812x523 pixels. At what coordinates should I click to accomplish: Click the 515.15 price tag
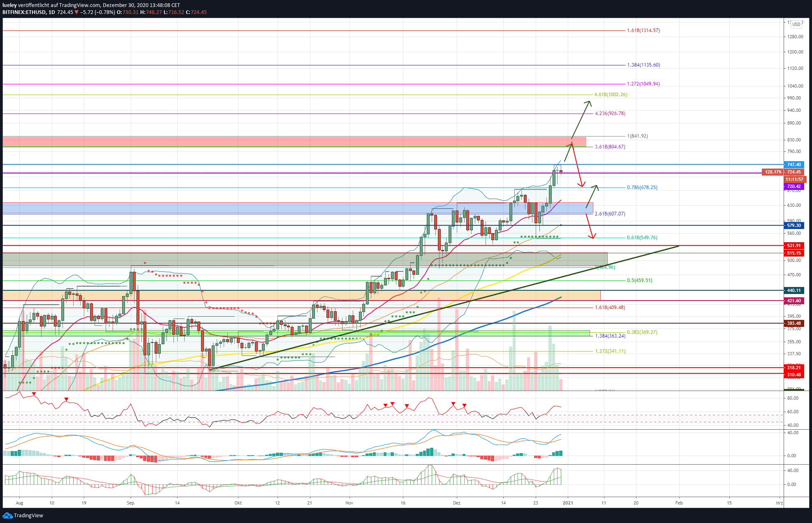(794, 253)
